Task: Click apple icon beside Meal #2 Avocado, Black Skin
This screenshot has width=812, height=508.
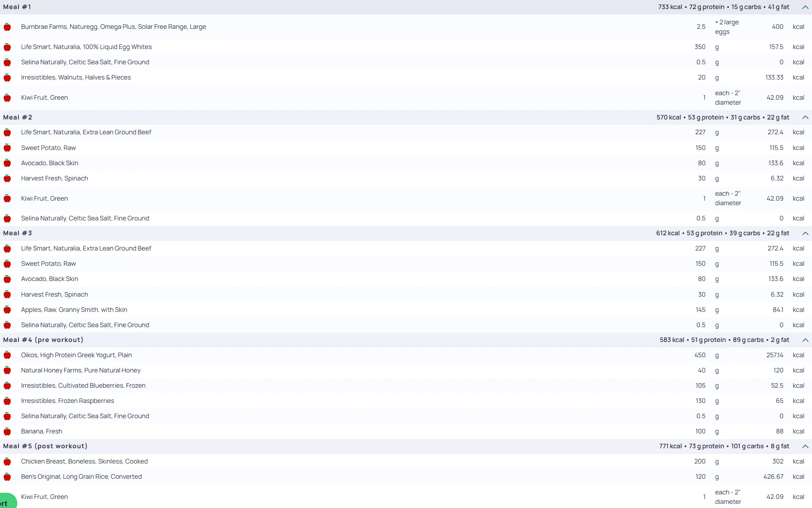Action: (x=7, y=163)
